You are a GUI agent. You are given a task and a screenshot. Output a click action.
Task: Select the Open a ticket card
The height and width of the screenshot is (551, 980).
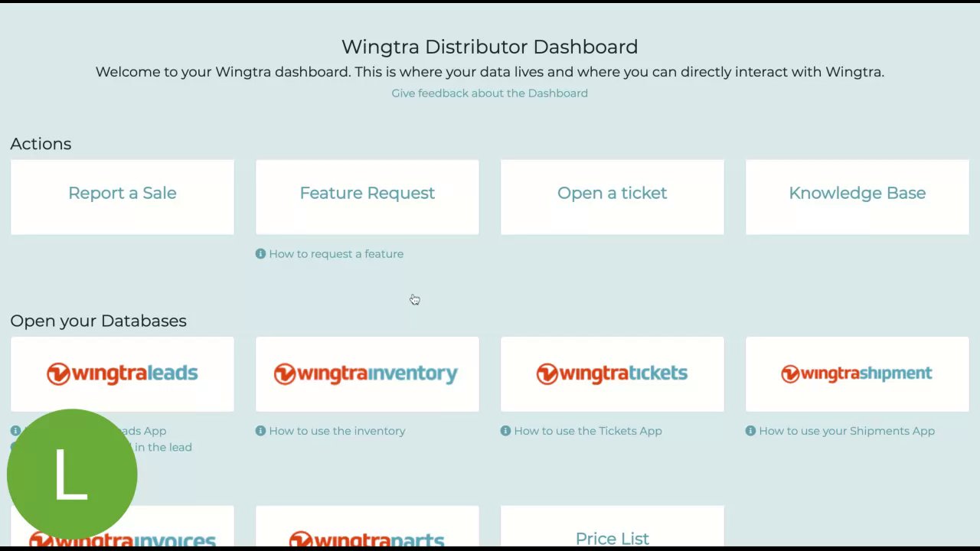tap(612, 197)
